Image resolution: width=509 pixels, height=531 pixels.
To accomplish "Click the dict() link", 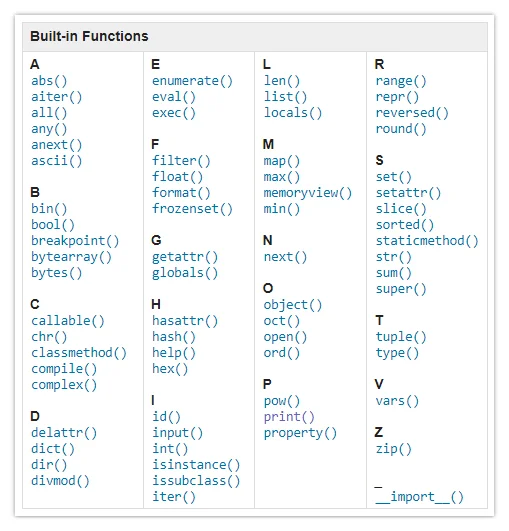I will (x=53, y=449).
